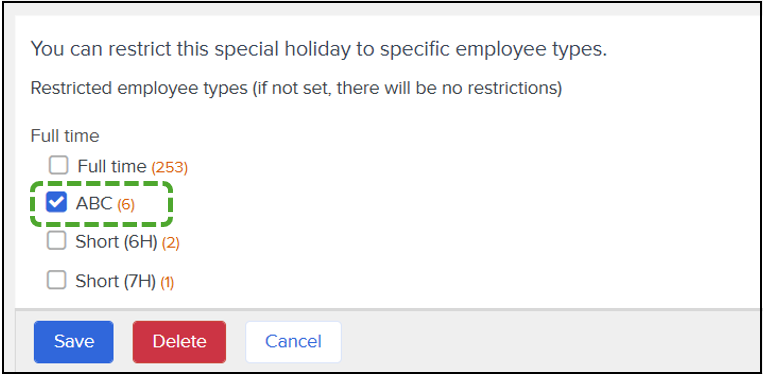This screenshot has width=763, height=375.
Task: Click the 'Full time' group heading
Action: (x=65, y=136)
